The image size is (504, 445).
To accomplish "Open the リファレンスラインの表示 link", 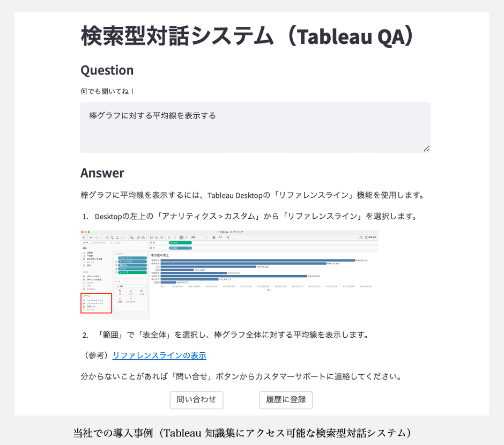I will pos(159,355).
